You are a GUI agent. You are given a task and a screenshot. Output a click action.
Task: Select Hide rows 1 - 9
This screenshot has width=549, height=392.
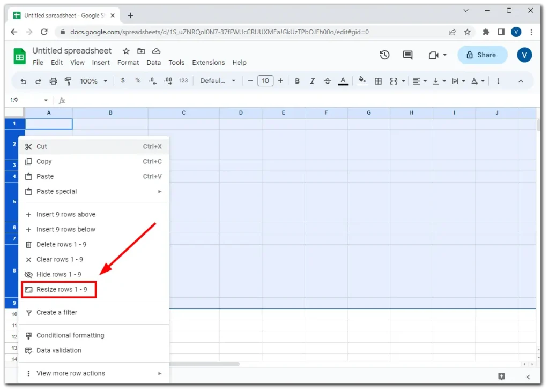[x=94, y=275]
